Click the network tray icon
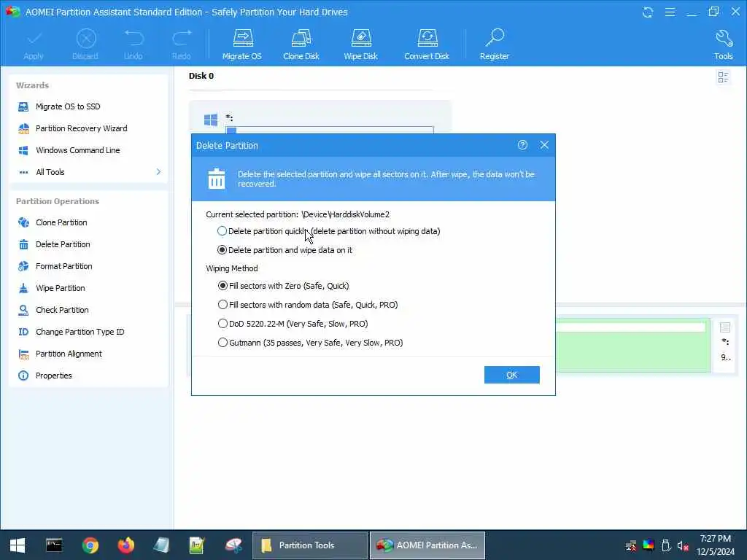747x560 pixels. pyautogui.click(x=631, y=545)
